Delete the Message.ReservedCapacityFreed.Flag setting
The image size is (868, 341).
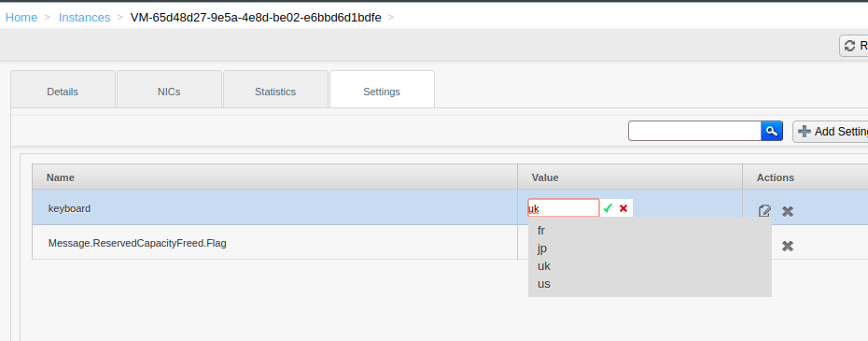(787, 247)
